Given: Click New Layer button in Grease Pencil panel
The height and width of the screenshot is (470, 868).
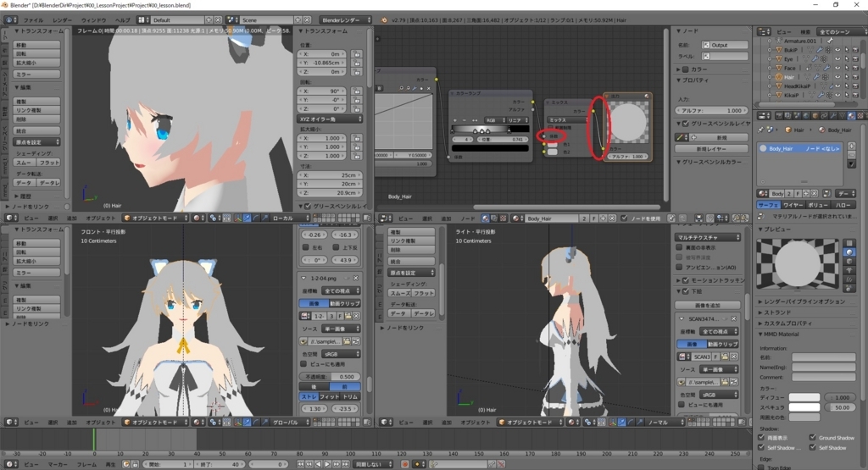Looking at the screenshot, I should [711, 149].
